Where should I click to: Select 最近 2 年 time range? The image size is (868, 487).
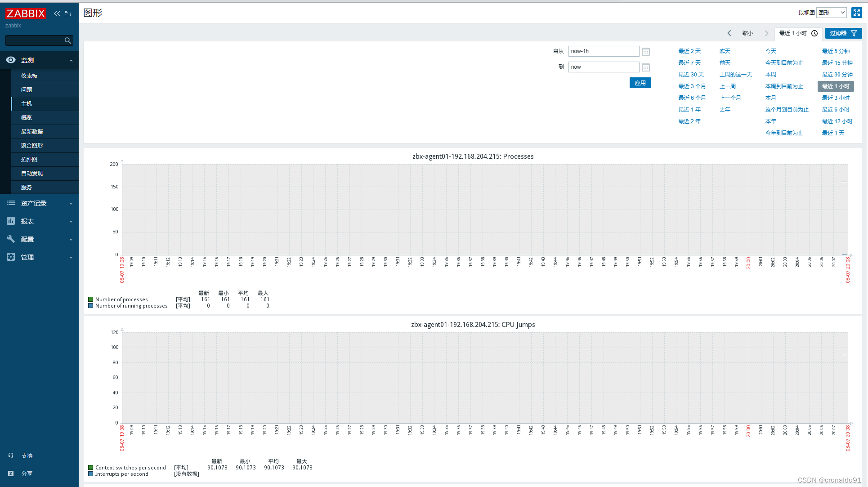click(689, 121)
